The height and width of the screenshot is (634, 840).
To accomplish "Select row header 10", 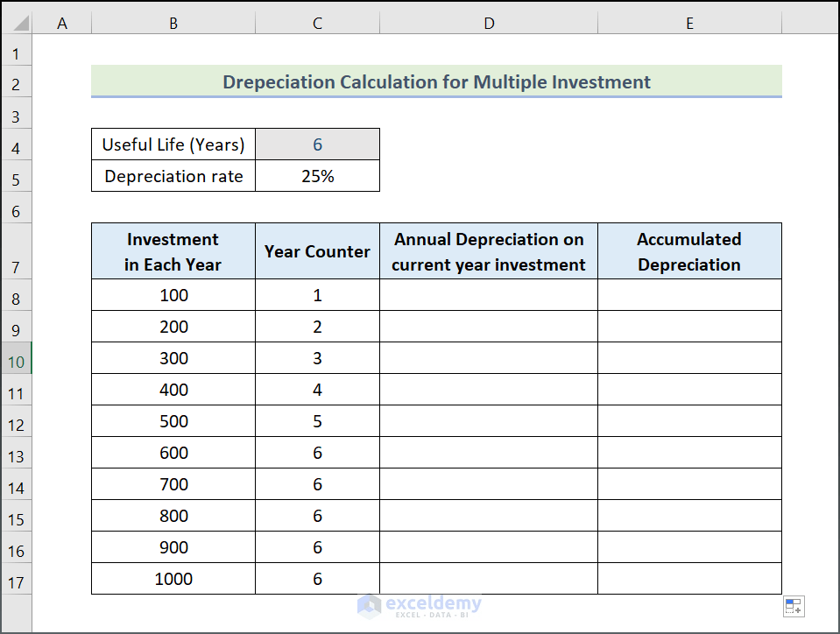I will coord(16,357).
